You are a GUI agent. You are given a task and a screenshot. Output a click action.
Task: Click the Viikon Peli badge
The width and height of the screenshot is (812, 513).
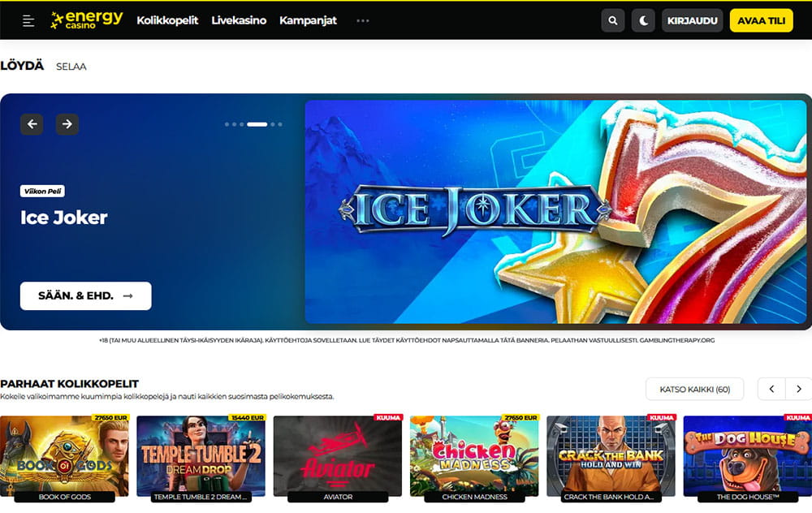click(x=42, y=191)
